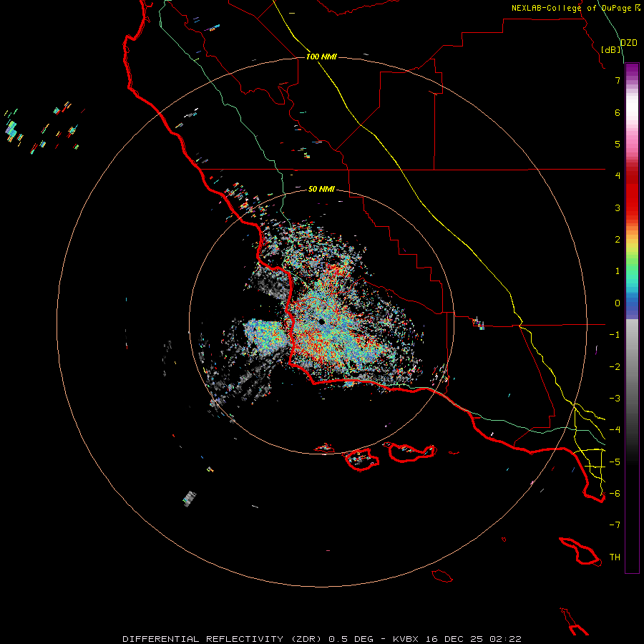Screen dimensions: 644x644
Task: Click the "-2" value on the color scale
Action: pyautogui.click(x=615, y=367)
